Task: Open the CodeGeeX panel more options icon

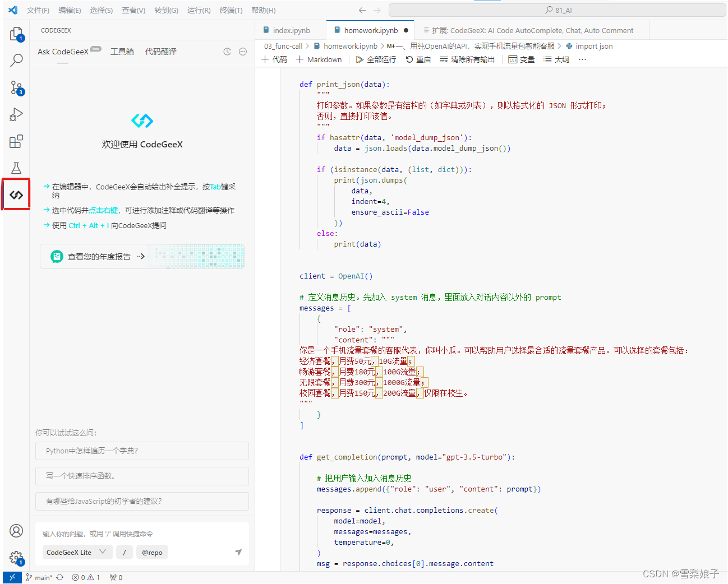Action: [243, 52]
